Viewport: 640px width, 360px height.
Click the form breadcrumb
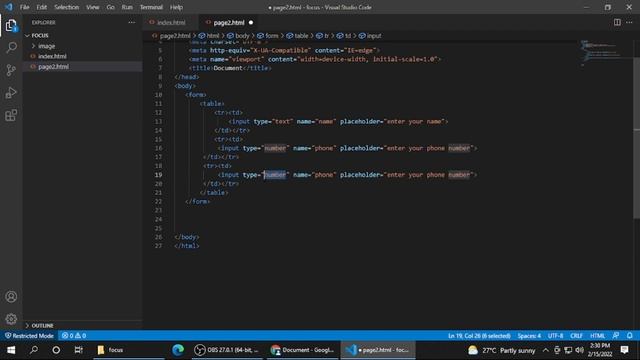click(x=271, y=36)
